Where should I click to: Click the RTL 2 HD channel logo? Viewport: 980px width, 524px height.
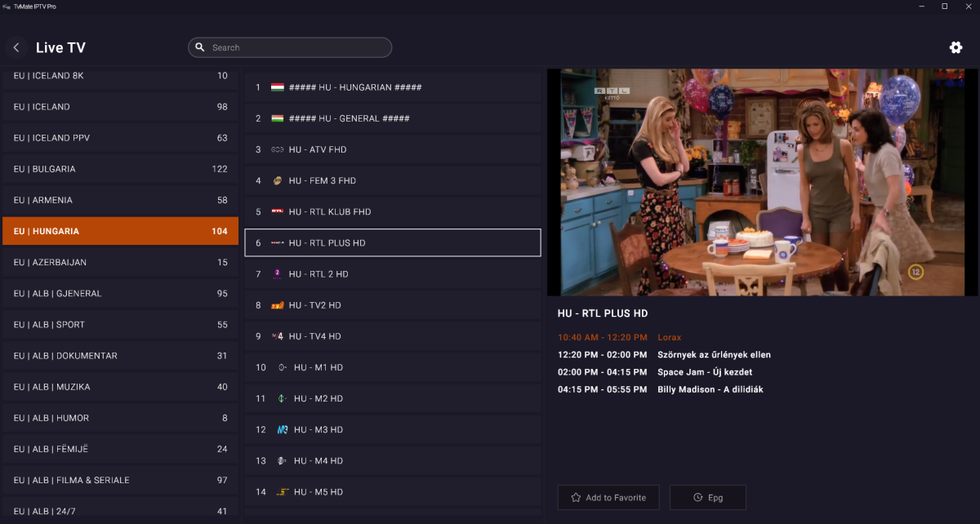tap(278, 274)
